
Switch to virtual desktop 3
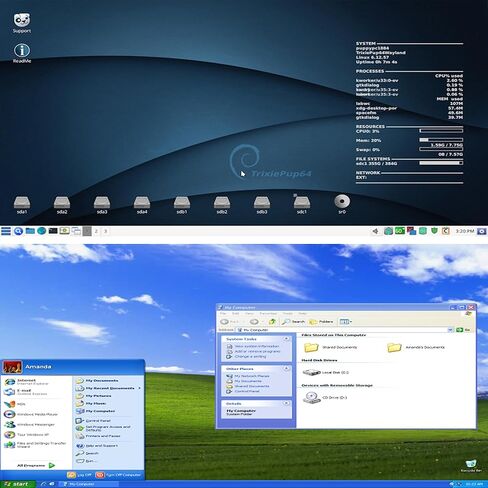click(x=106, y=231)
